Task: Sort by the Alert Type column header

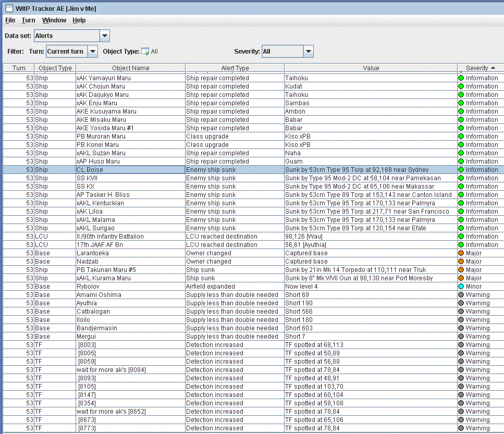Action: pos(235,68)
